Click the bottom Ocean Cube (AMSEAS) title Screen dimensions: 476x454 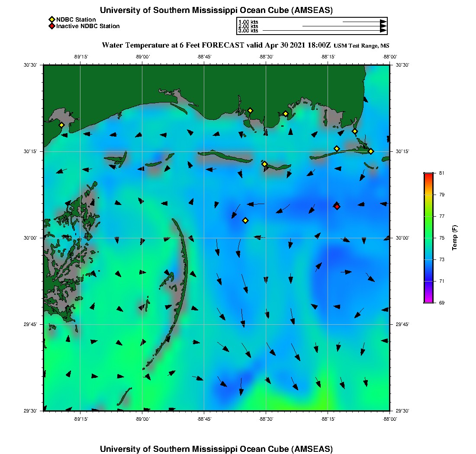coord(216,449)
